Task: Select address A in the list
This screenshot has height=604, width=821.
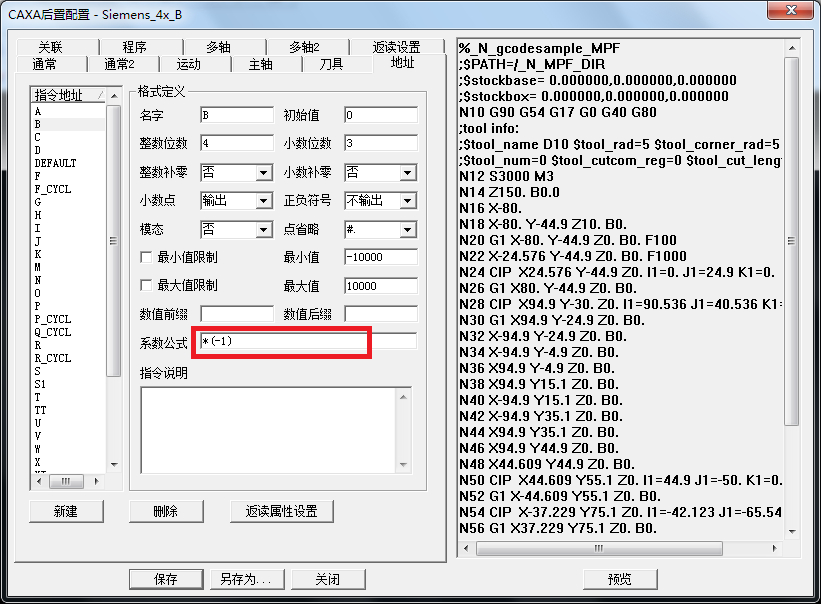Action: click(x=68, y=111)
